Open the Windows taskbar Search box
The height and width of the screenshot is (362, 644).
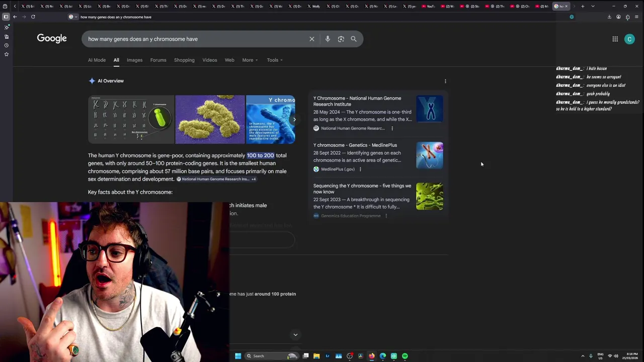tap(272, 356)
